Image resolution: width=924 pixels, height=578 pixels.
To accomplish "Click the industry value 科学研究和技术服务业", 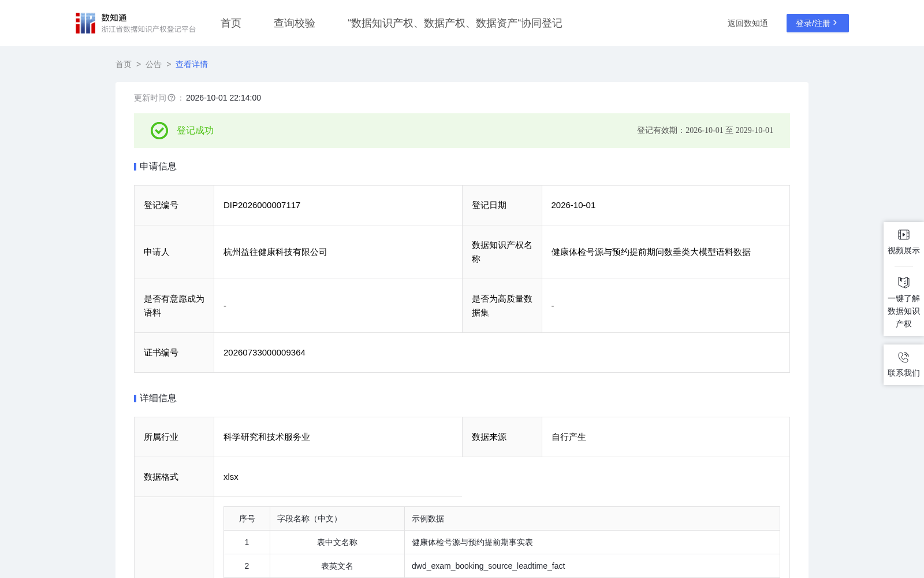I will click(267, 437).
